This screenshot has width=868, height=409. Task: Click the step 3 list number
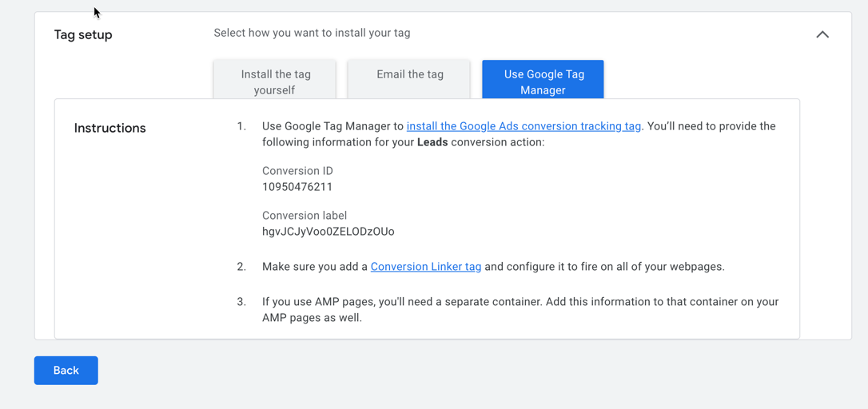[241, 302]
